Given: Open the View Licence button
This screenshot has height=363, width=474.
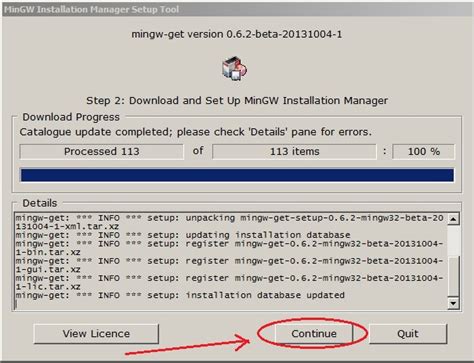Looking at the screenshot, I should point(96,333).
